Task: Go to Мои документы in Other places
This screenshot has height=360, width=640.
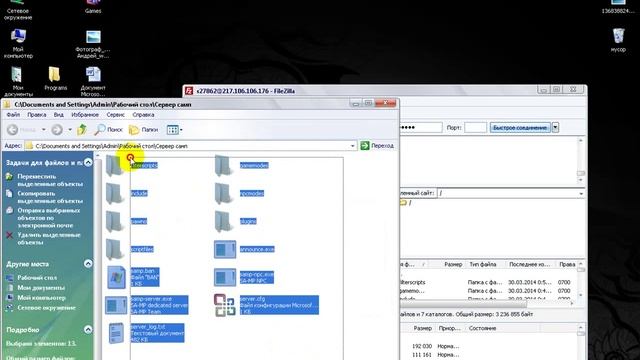Action: pos(41,287)
